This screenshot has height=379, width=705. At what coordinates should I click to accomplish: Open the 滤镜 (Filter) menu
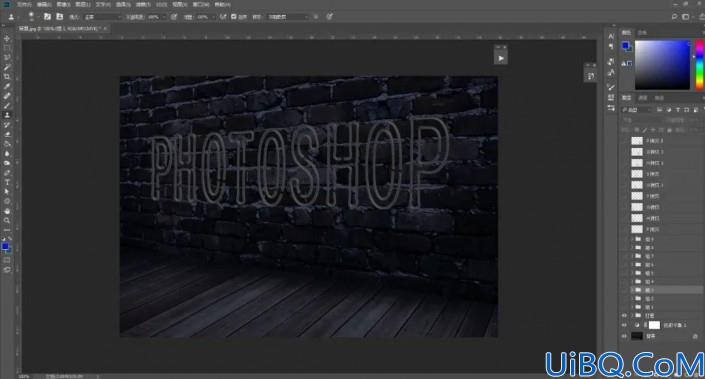(x=143, y=4)
